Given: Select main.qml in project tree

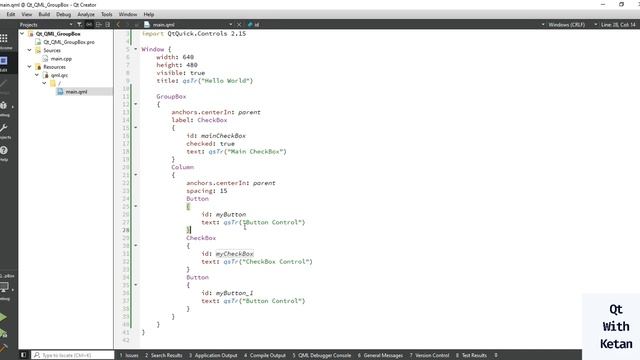Looking at the screenshot, I should click(x=76, y=92).
